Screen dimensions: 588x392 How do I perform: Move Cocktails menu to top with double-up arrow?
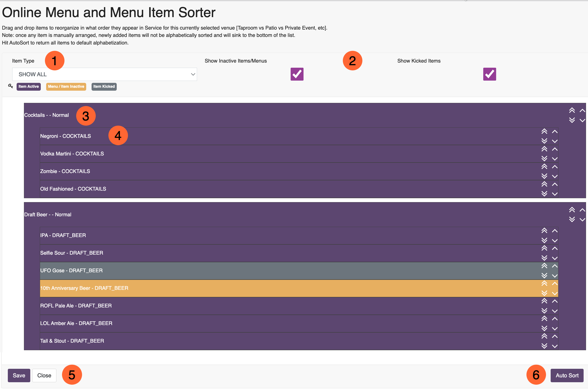click(572, 110)
